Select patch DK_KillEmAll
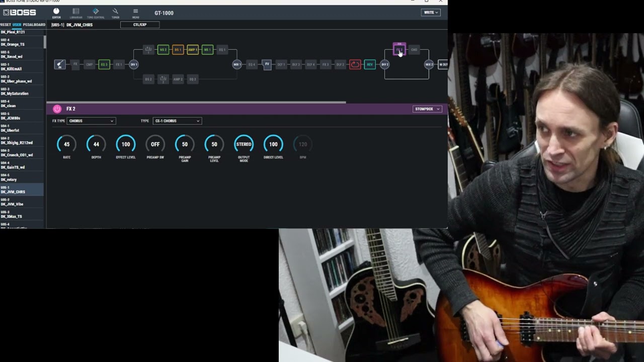The image size is (644, 362). [x=22, y=67]
